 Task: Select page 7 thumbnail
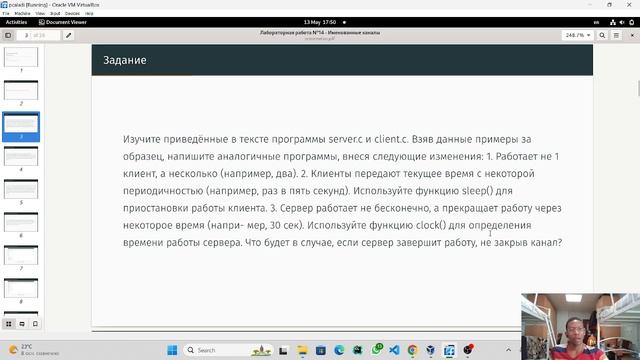pos(21,256)
